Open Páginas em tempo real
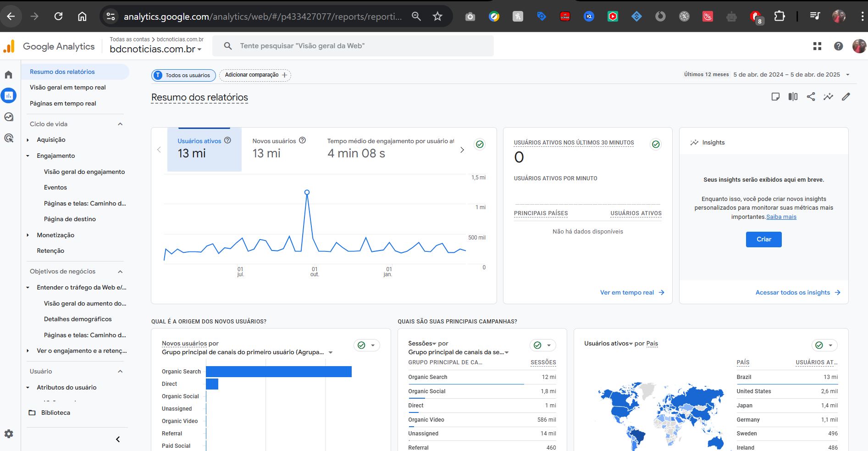This screenshot has width=868, height=451. 63,103
